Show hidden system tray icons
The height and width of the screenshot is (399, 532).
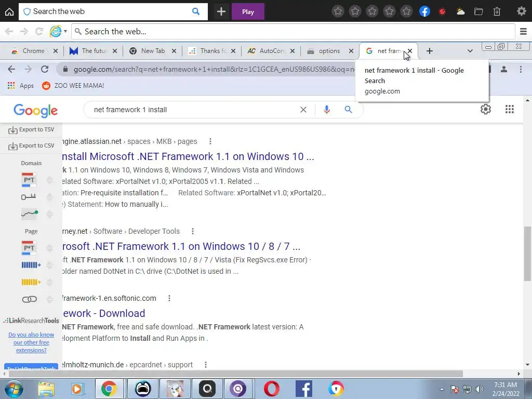[442, 390]
